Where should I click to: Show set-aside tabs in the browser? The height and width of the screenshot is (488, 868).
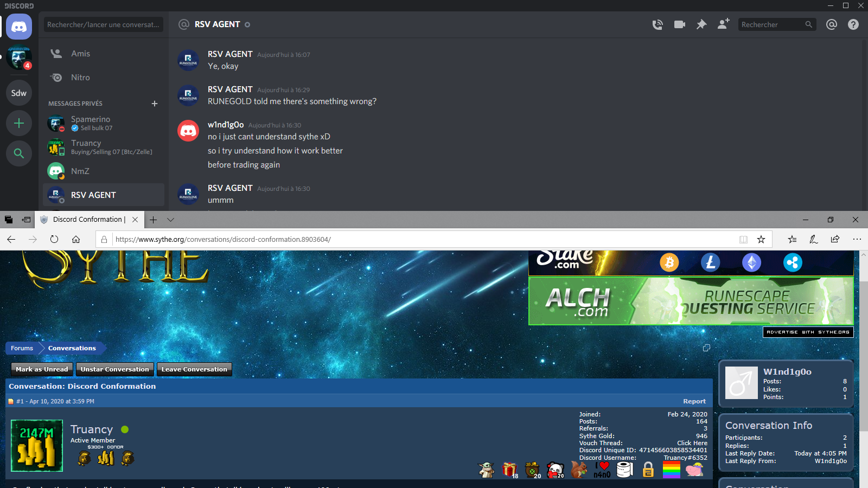tap(9, 220)
